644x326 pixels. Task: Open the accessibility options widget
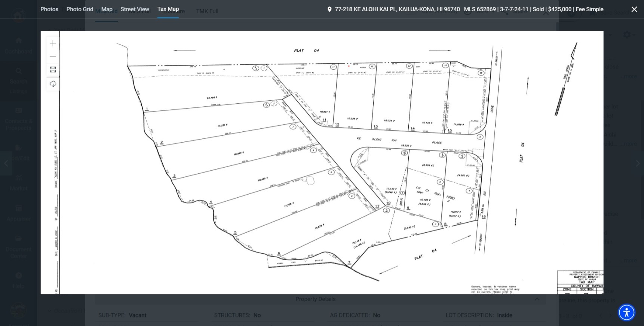(626, 312)
